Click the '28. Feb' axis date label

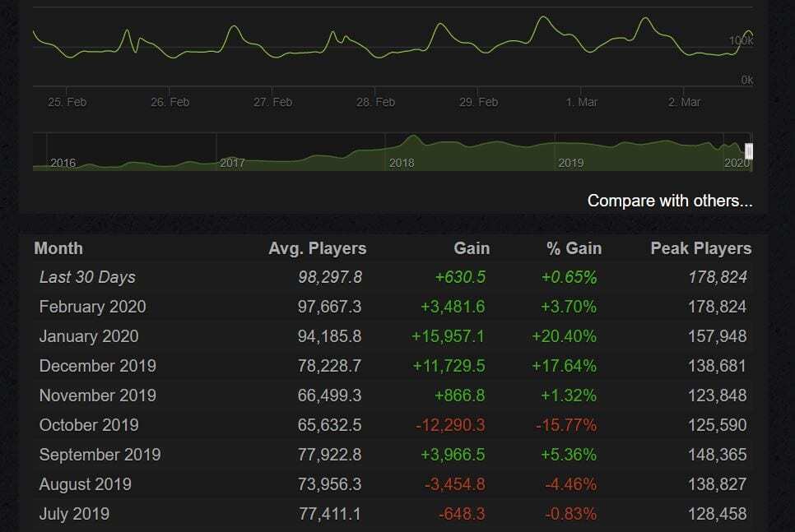tap(375, 102)
